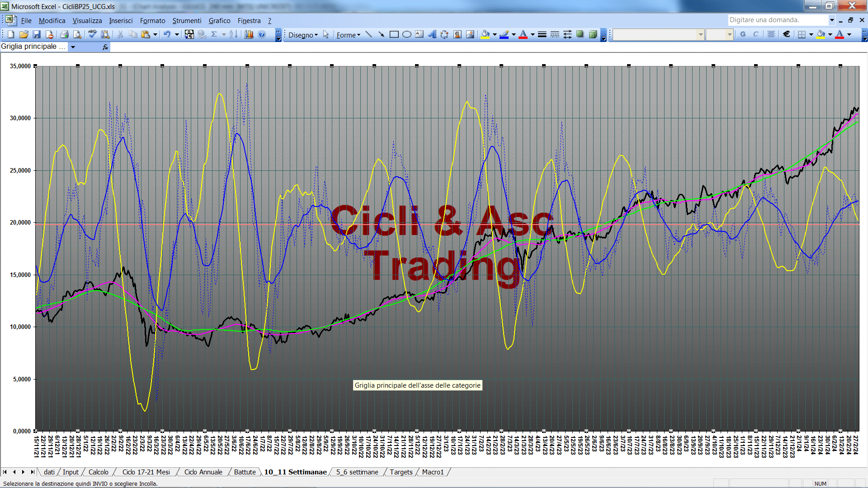868x488 pixels.
Task: Expand the Borders dropdown arrow
Action: [811, 34]
